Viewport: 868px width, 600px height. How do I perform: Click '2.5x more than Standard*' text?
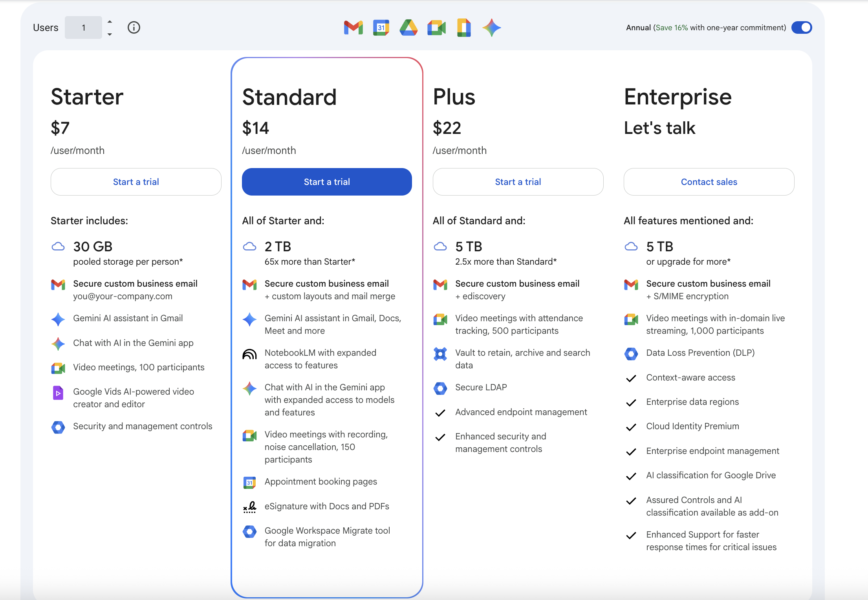tap(506, 262)
